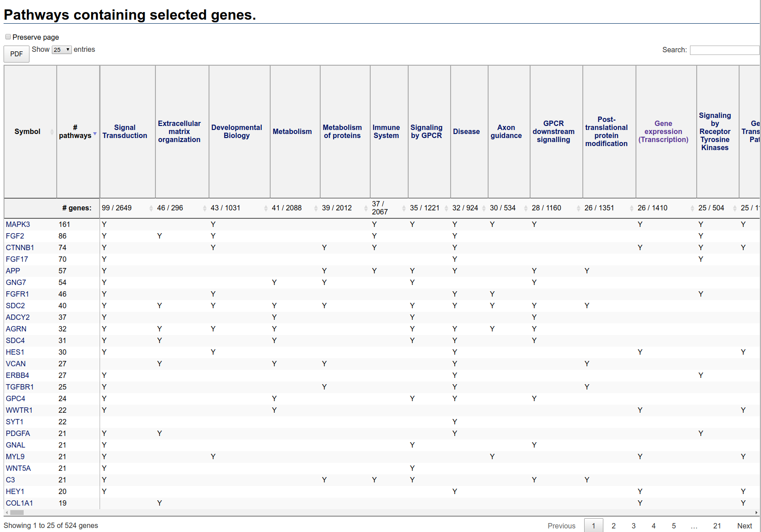Click the horizontal scrollbar right arrow
Viewport: 761px width, 532px height.
pos(756,512)
